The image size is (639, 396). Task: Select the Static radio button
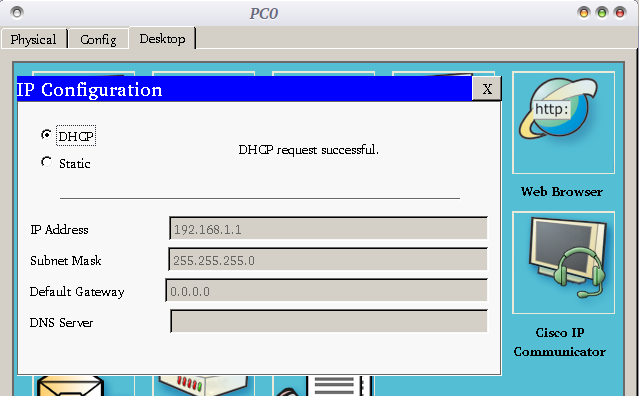click(x=46, y=162)
